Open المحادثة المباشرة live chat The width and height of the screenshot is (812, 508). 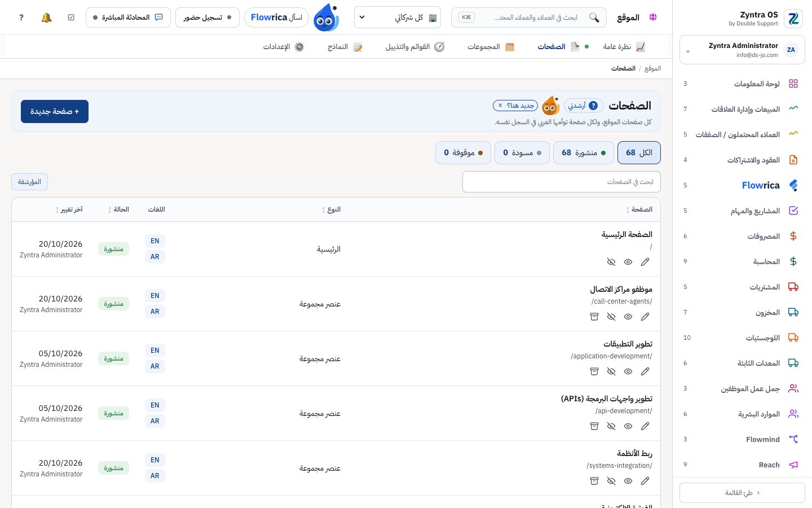(128, 17)
